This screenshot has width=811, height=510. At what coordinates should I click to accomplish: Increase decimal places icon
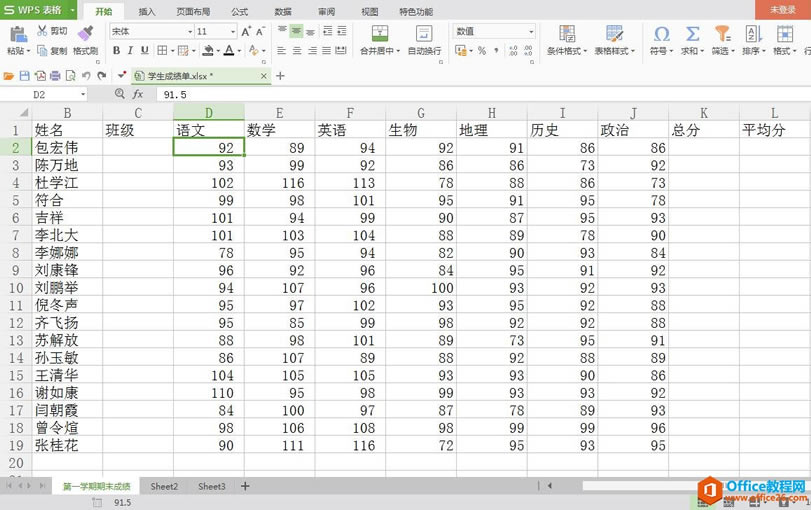[x=513, y=51]
